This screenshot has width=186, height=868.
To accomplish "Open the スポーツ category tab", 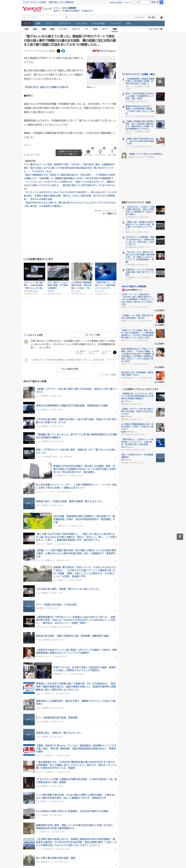I will 76,29.
